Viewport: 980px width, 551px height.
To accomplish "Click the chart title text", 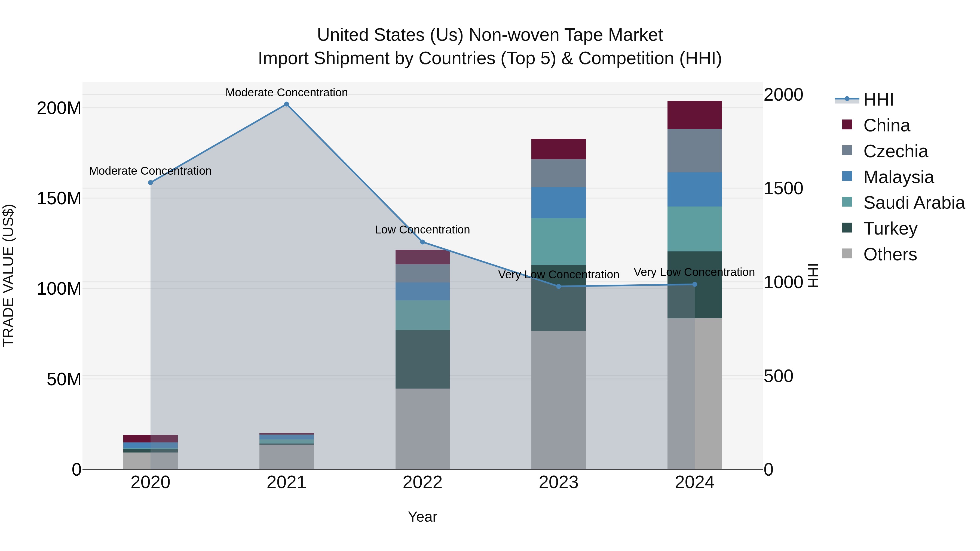I will point(490,47).
